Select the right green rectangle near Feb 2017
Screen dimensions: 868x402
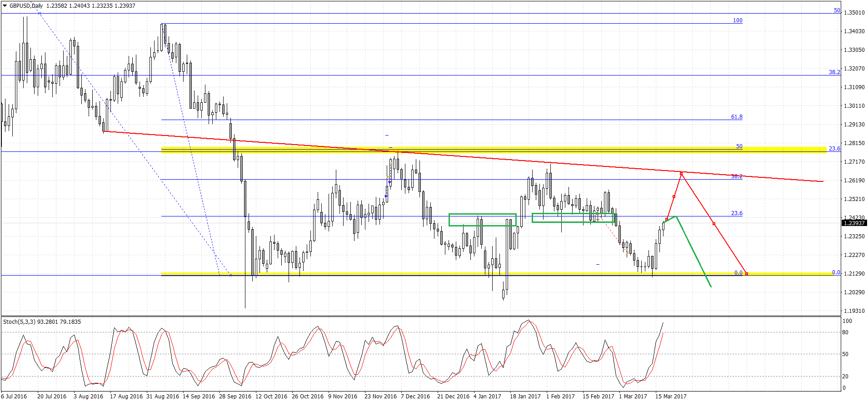click(574, 218)
